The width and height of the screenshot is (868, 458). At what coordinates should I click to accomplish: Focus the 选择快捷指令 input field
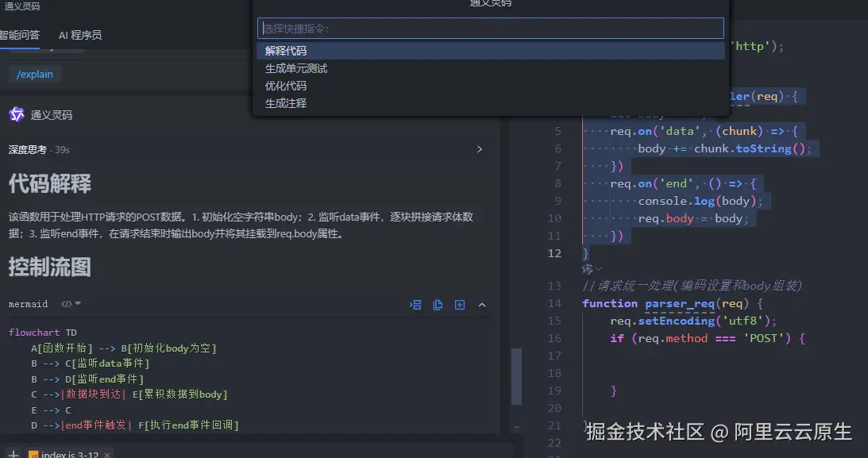(x=491, y=29)
